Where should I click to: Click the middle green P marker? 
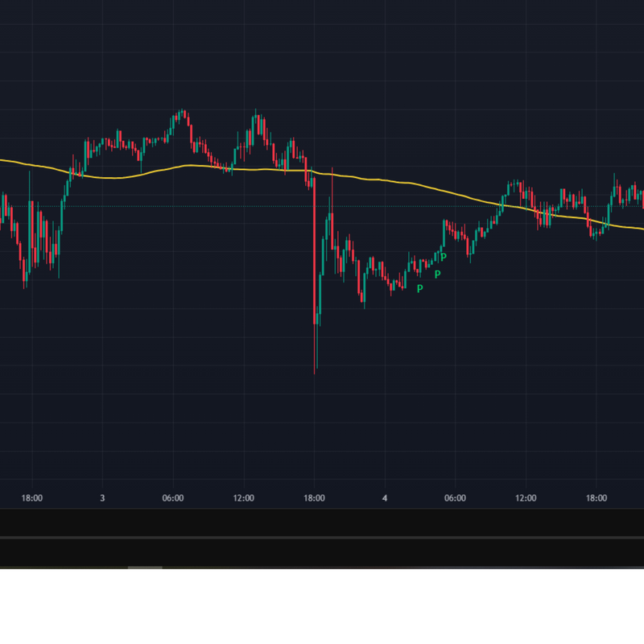(x=438, y=275)
